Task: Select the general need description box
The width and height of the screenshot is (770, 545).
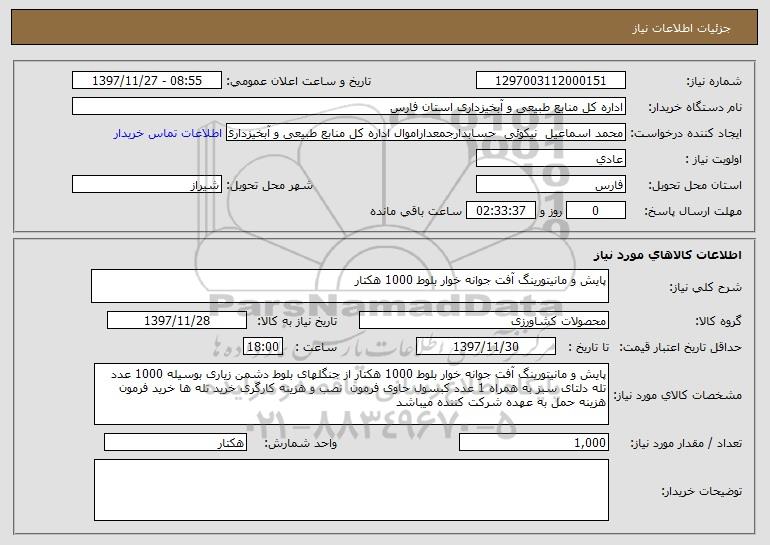Action: tap(350, 286)
